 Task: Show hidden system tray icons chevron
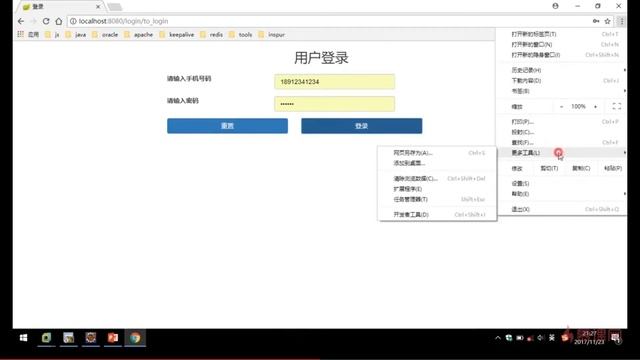(498, 338)
